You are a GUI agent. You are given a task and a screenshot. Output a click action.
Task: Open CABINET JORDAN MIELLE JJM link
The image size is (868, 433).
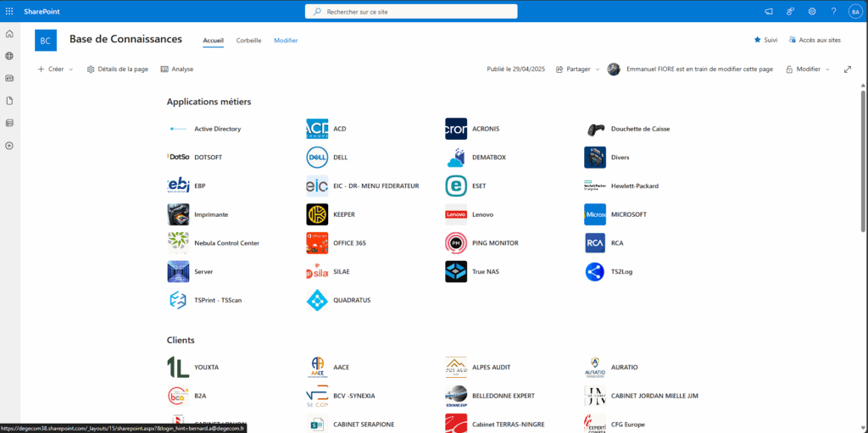[654, 396]
